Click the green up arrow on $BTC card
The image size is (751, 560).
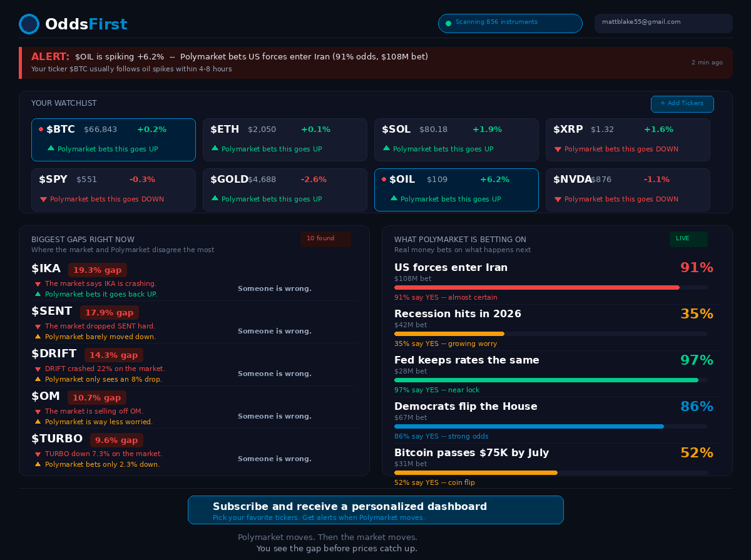point(51,148)
